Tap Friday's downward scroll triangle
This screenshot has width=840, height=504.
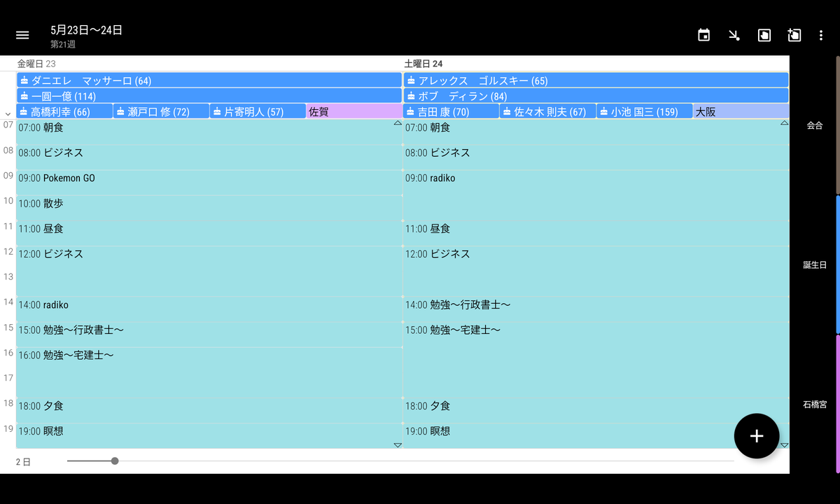pyautogui.click(x=398, y=445)
